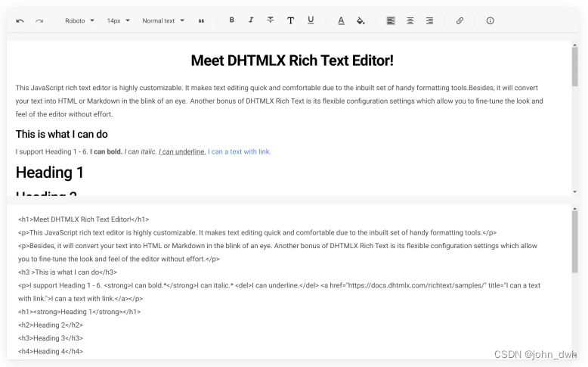Viewport: 588px width, 367px height.
Task: Click the intro paragraph starting 'This JavaScript rich text'
Action: (280, 101)
